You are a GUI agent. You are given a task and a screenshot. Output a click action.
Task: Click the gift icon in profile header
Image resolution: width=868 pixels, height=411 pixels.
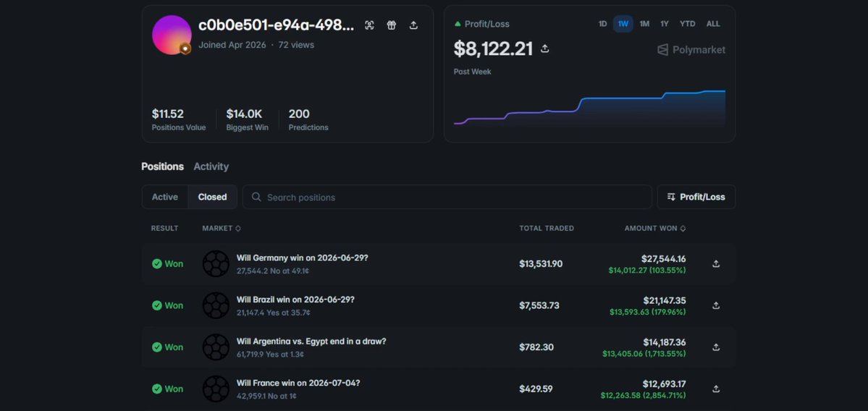392,25
